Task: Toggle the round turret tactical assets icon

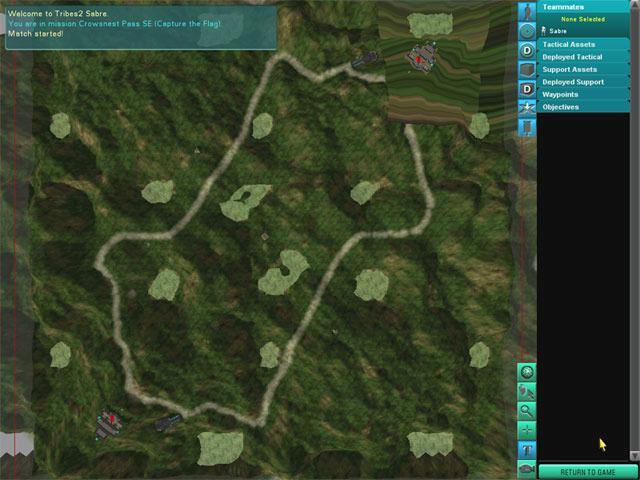Action: click(x=527, y=31)
